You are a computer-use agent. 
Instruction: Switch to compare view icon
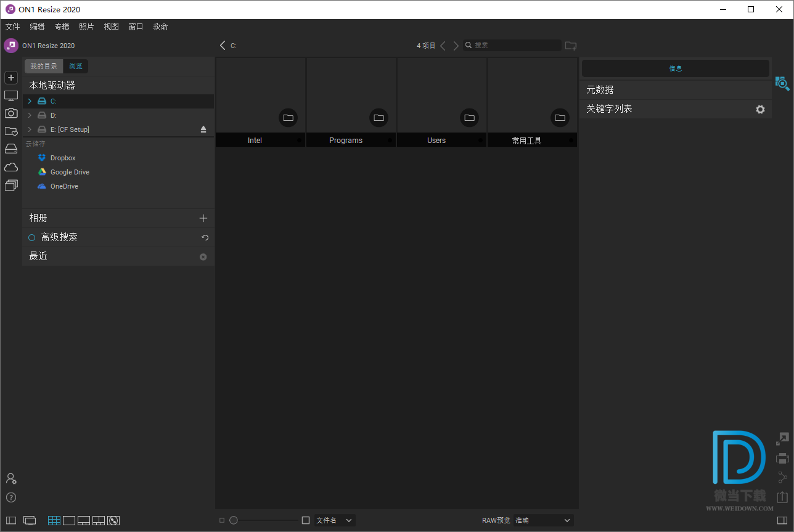99,520
